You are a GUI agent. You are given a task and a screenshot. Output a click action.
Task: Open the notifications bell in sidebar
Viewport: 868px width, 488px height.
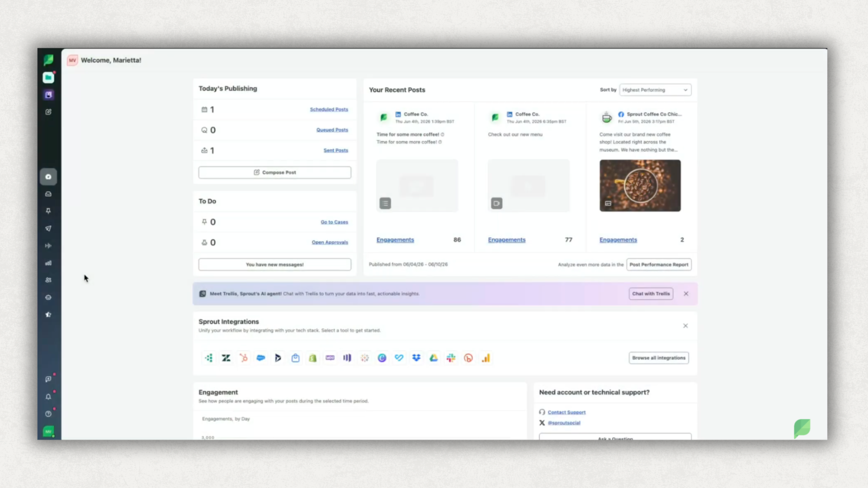coord(48,397)
